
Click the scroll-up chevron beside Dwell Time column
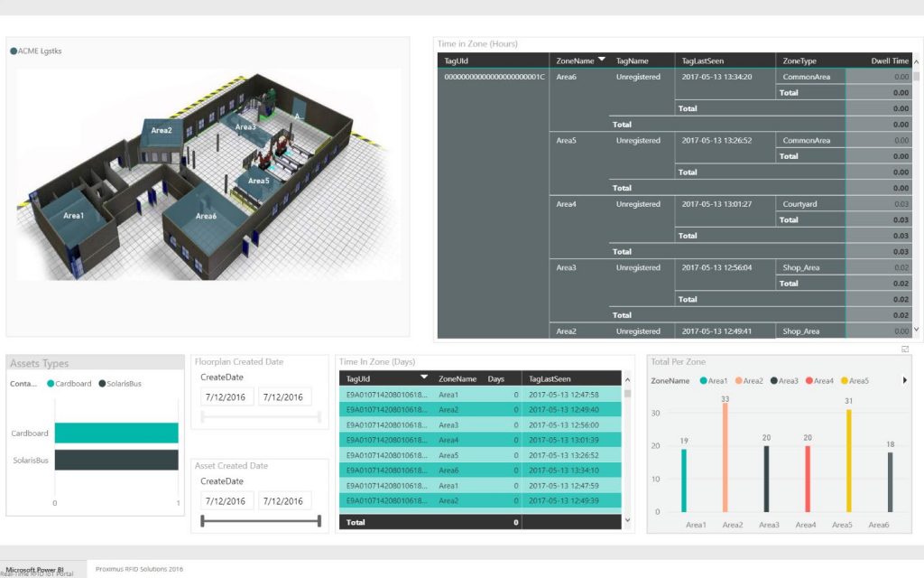point(917,60)
